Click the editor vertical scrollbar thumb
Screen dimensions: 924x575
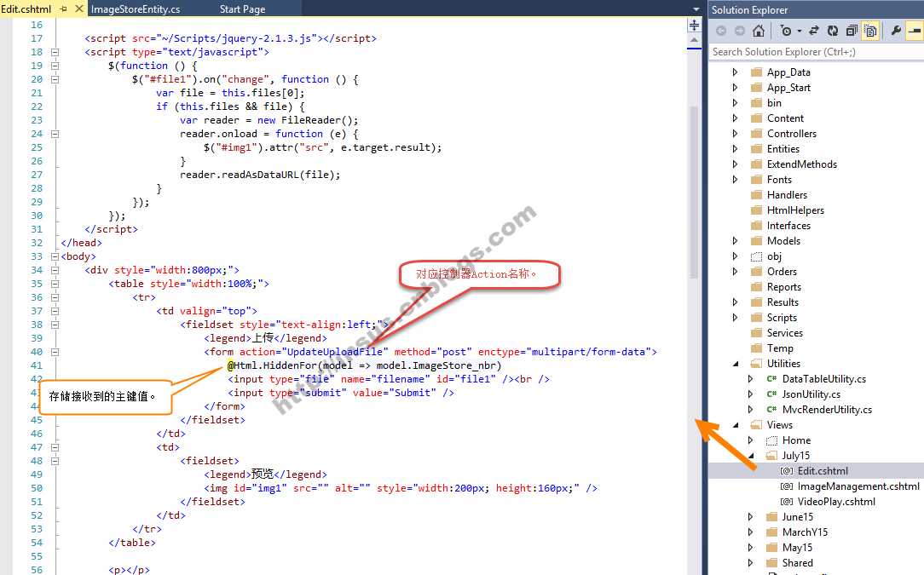point(694,192)
